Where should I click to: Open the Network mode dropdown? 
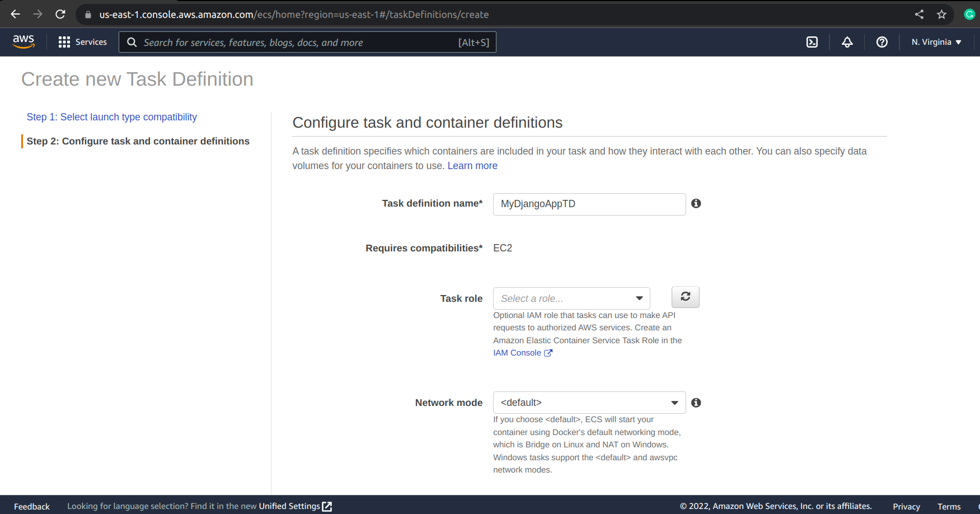pos(589,403)
